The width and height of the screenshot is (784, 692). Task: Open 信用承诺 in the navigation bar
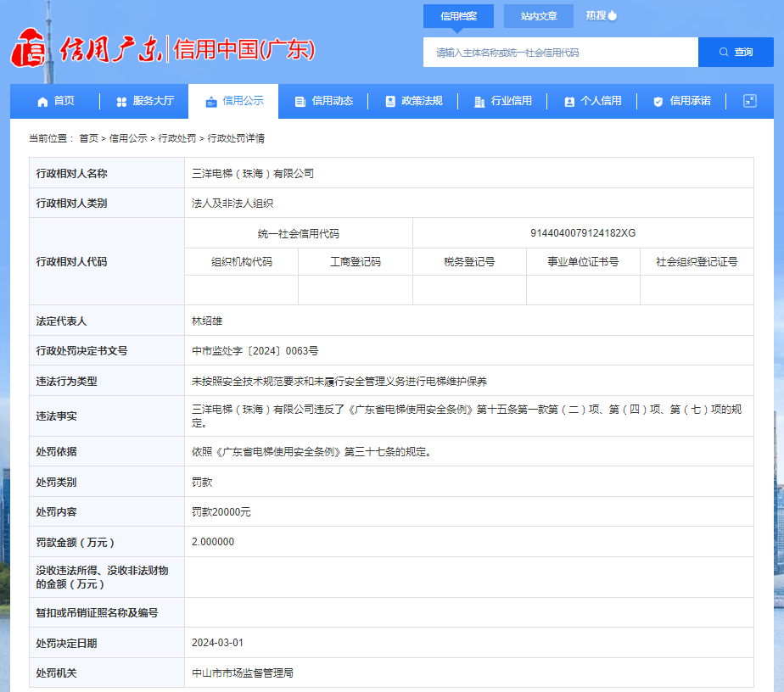(681, 102)
